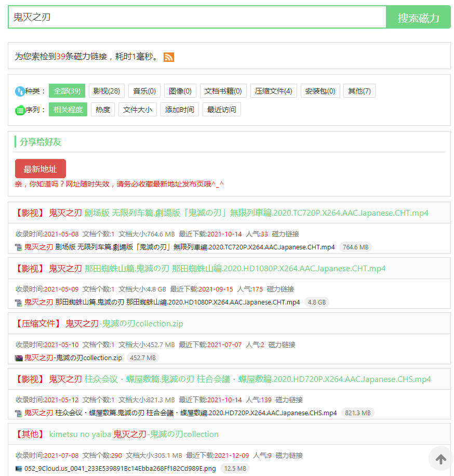The width and height of the screenshot is (454, 476).
Task: Click 人气:175 popularity text
Action: (x=250, y=289)
